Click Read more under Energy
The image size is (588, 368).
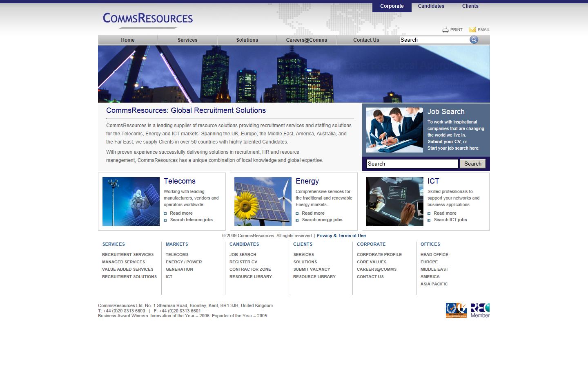313,213
